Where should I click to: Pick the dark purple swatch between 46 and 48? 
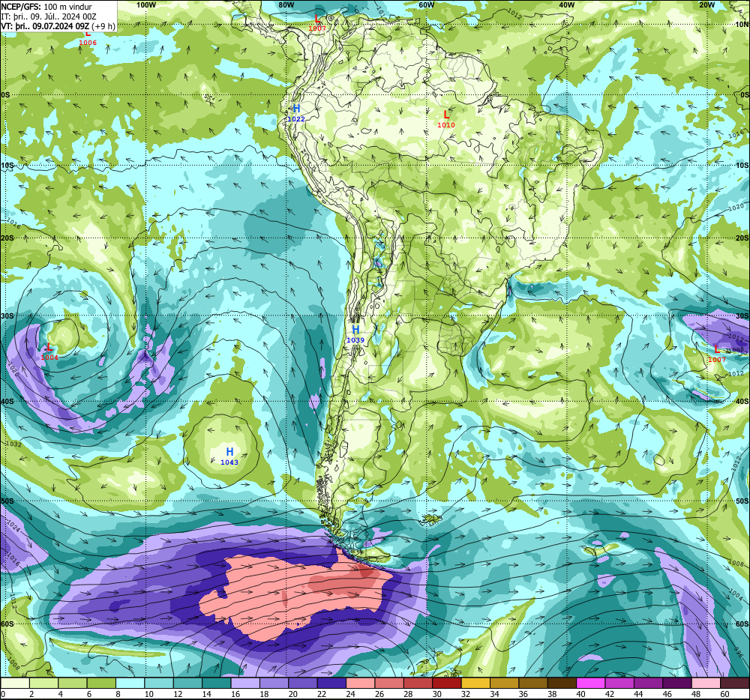[x=677, y=684]
